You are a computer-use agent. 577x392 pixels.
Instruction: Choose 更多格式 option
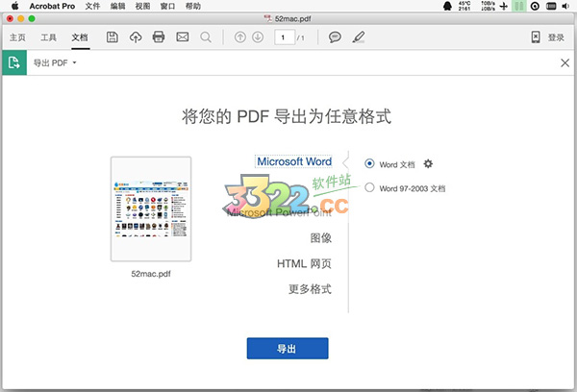[310, 288]
